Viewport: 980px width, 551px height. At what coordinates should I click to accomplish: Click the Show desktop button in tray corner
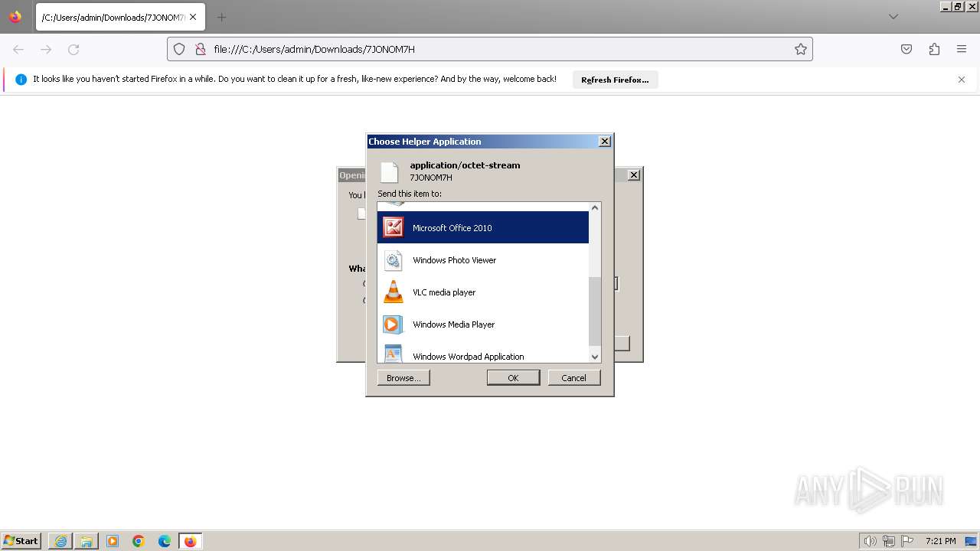972,541
